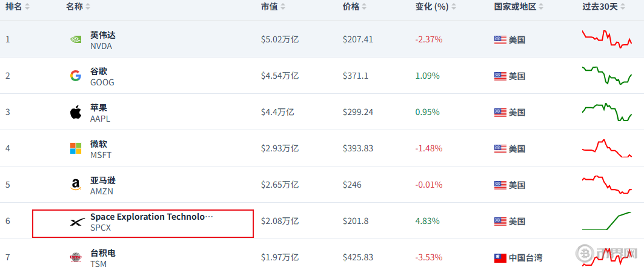This screenshot has width=644, height=270.
Task: Open the 亚马逊 company link
Action: (102, 180)
